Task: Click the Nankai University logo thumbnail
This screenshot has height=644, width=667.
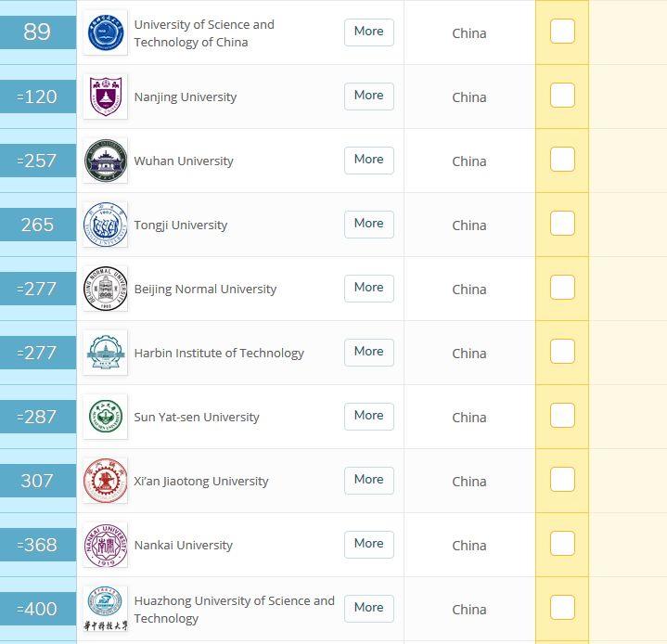Action: [105, 546]
